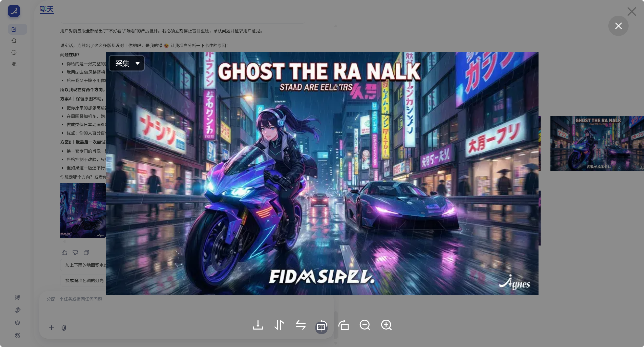Flip the image horizontally
Viewport: 644px width, 347px height.
click(301, 325)
